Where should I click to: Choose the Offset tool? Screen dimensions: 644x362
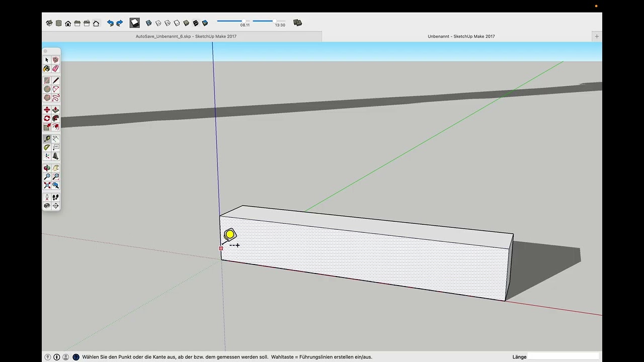click(x=55, y=127)
